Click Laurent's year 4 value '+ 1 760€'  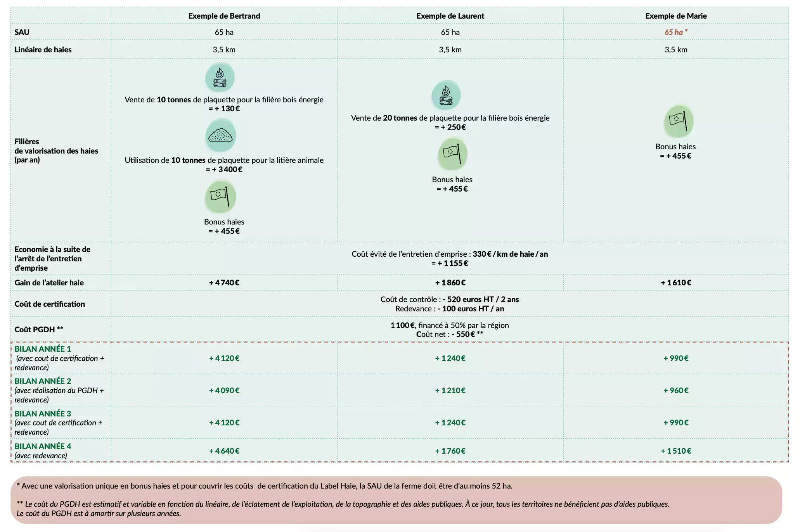[450, 451]
